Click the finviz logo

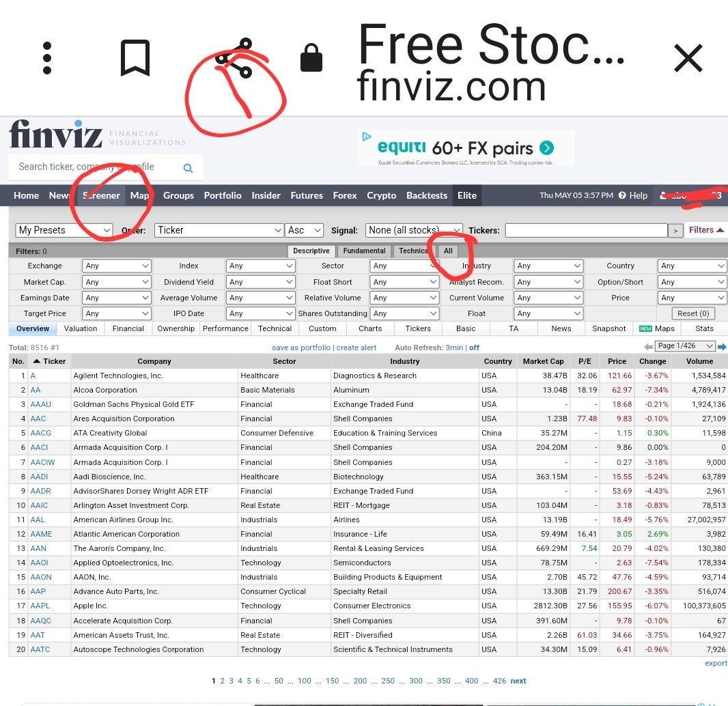click(56, 134)
